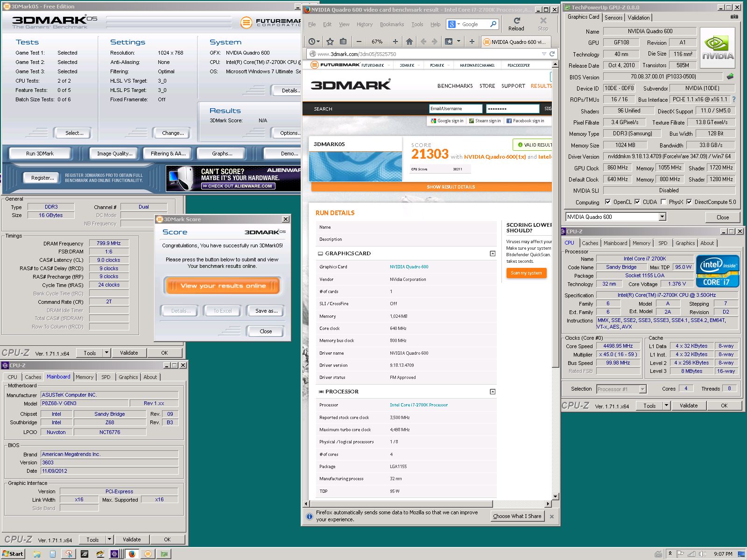Click the bookmark star icon in Firefox

330,42
